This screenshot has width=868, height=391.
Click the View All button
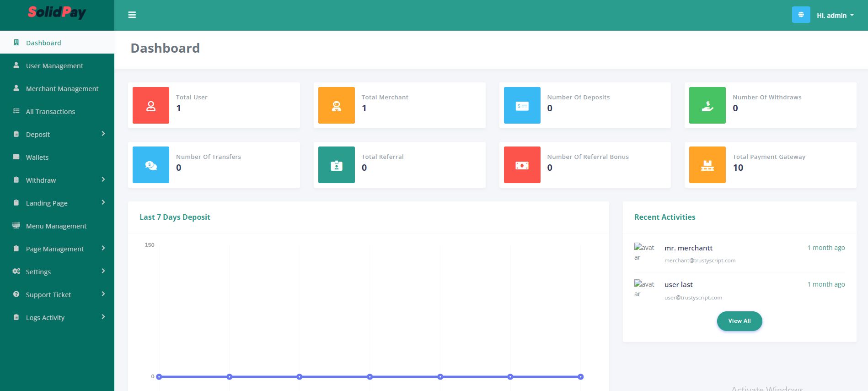click(x=739, y=321)
